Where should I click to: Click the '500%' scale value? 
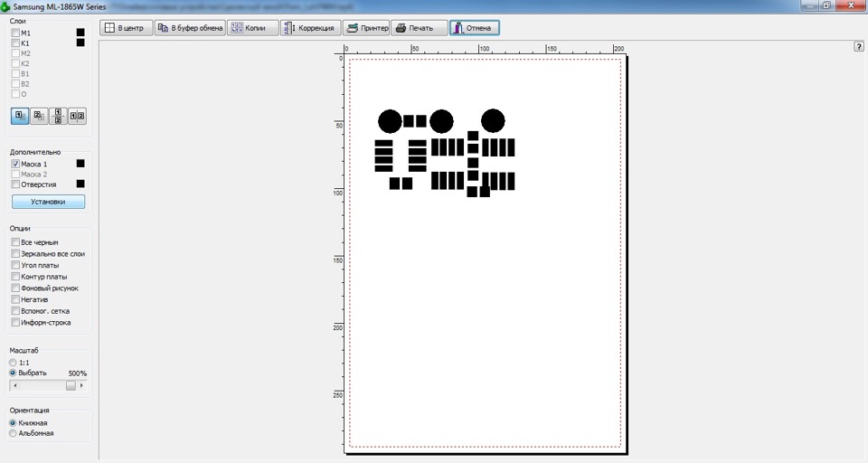(x=78, y=373)
